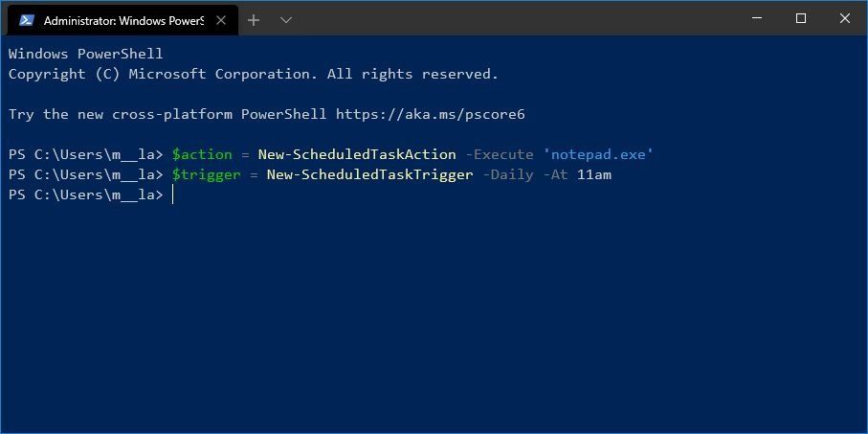Open a new tab with the plus icon

254,20
